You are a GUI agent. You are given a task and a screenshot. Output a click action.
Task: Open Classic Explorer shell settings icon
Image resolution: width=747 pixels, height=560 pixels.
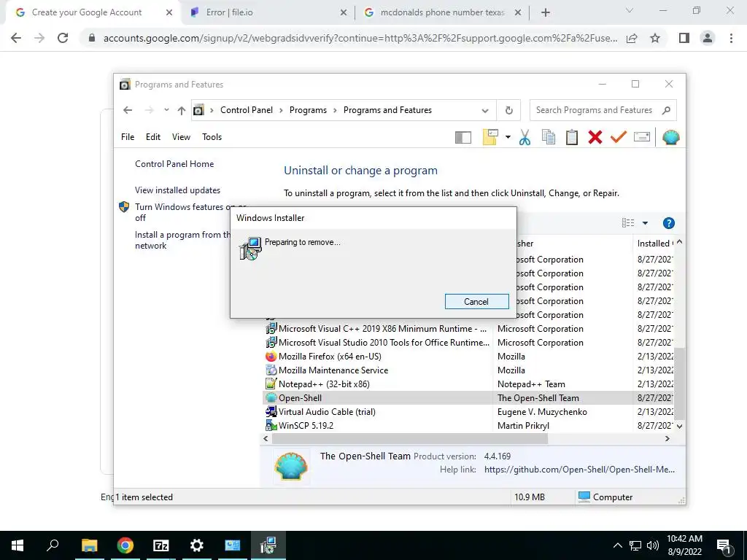point(671,137)
